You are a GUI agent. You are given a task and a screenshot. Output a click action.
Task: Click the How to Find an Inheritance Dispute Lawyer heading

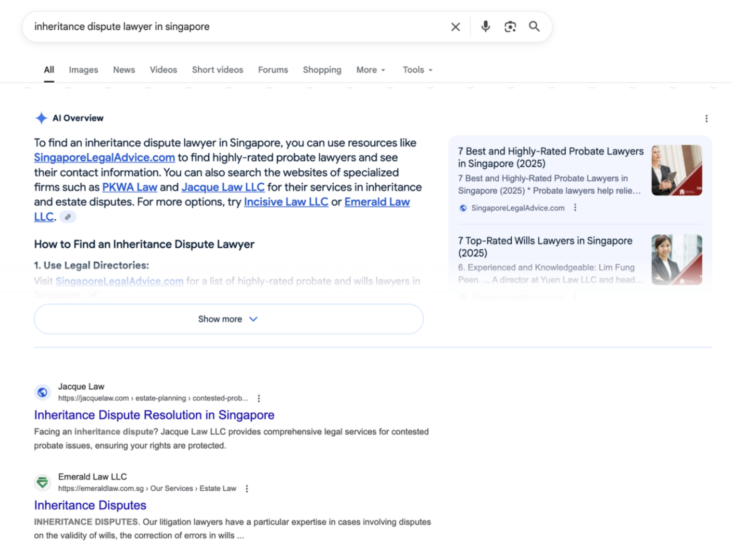pos(144,244)
